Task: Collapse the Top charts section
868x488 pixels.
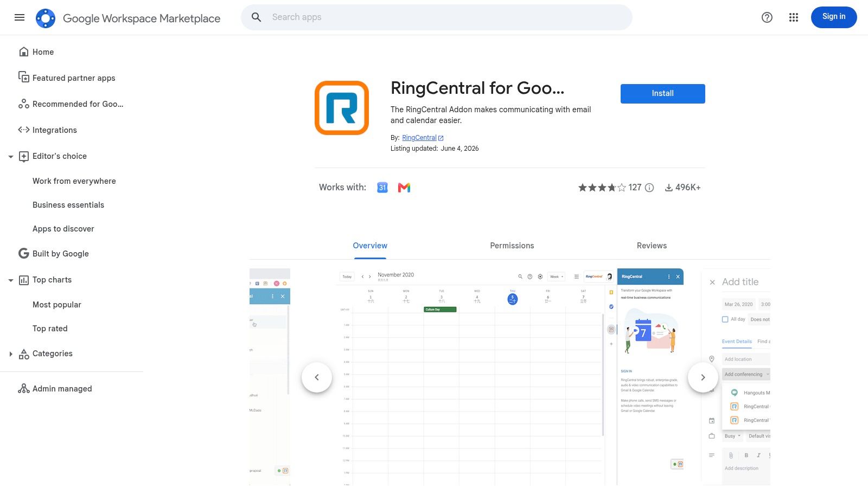Action: [11, 280]
